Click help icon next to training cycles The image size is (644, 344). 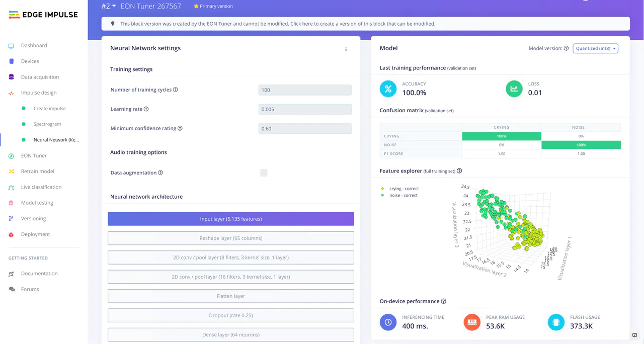point(176,90)
